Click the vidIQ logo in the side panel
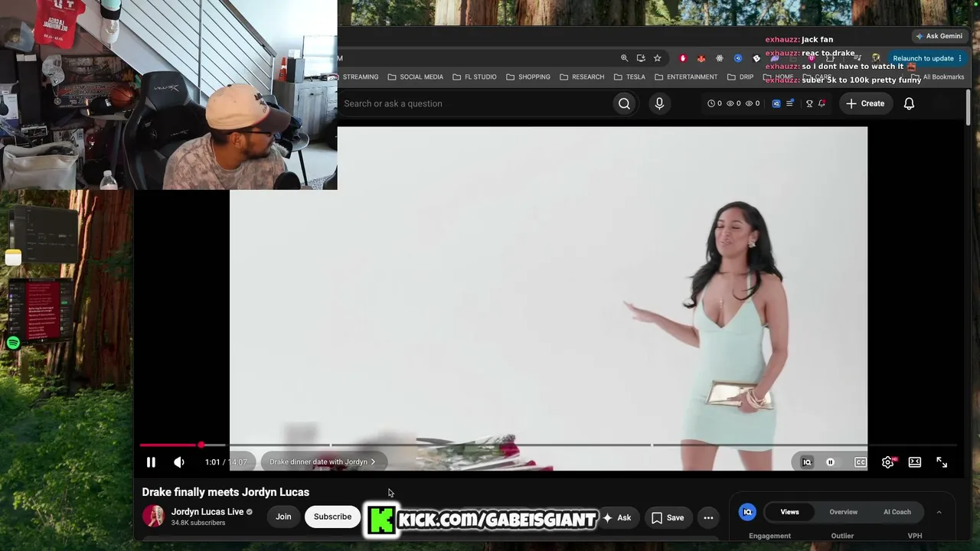980x551 pixels. point(747,512)
